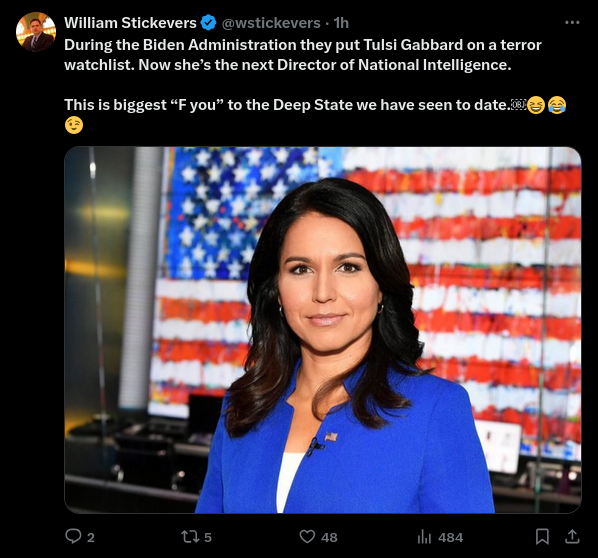Click the tears of joy emoji
598x558 pixels.
click(x=557, y=105)
